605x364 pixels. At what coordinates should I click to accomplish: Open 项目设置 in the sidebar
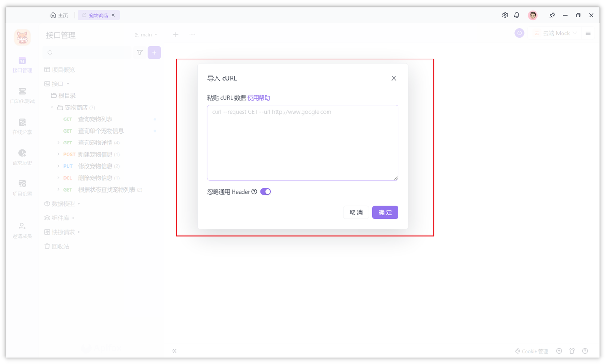click(22, 188)
